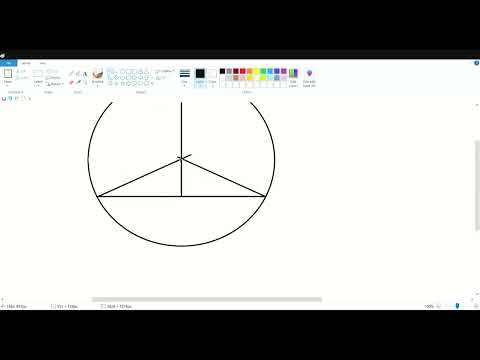Adjust the zoom slider handle

[457, 306]
